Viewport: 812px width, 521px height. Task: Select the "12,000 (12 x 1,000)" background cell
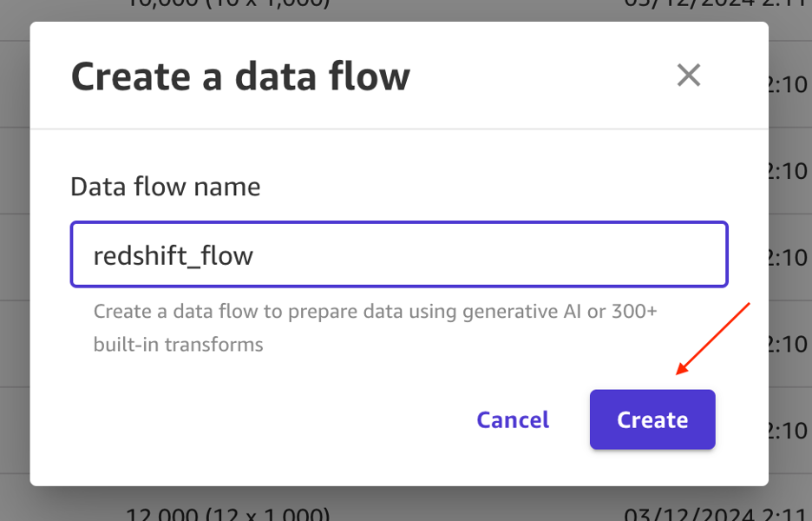227,512
